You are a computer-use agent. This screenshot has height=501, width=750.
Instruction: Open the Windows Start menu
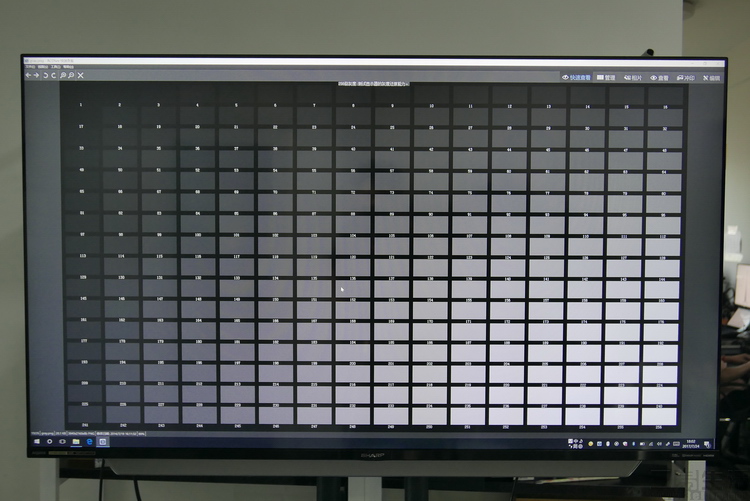click(37, 441)
